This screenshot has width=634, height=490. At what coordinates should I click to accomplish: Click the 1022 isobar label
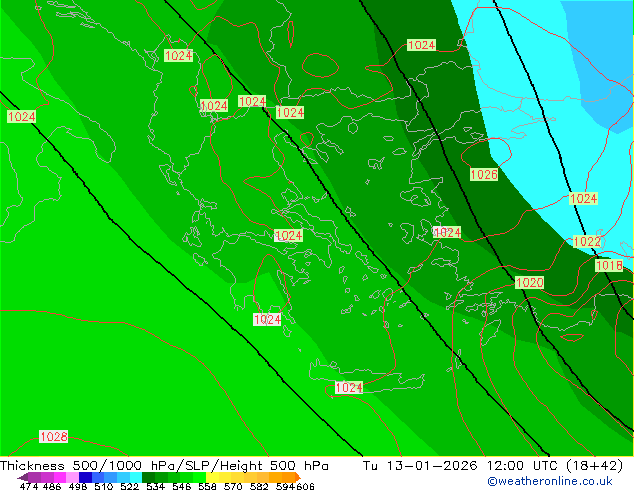point(588,242)
